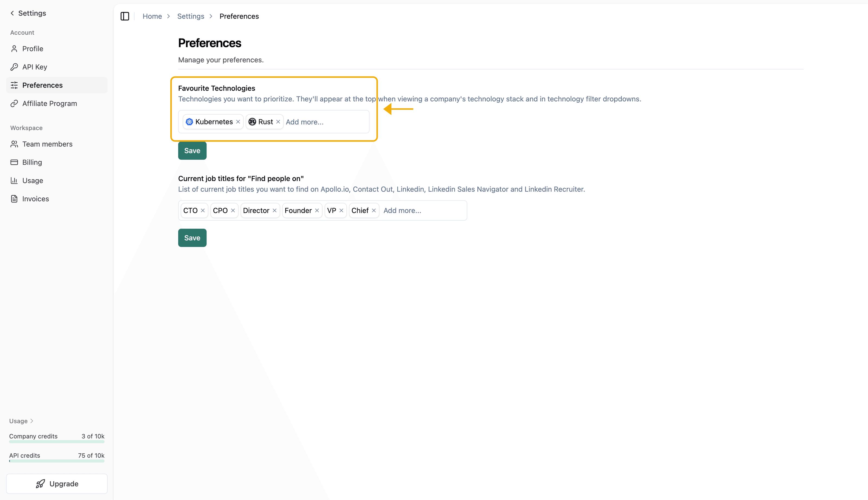Viewport: 868px width, 500px height.
Task: Open the Affiliate Program link icon
Action: [x=14, y=103]
